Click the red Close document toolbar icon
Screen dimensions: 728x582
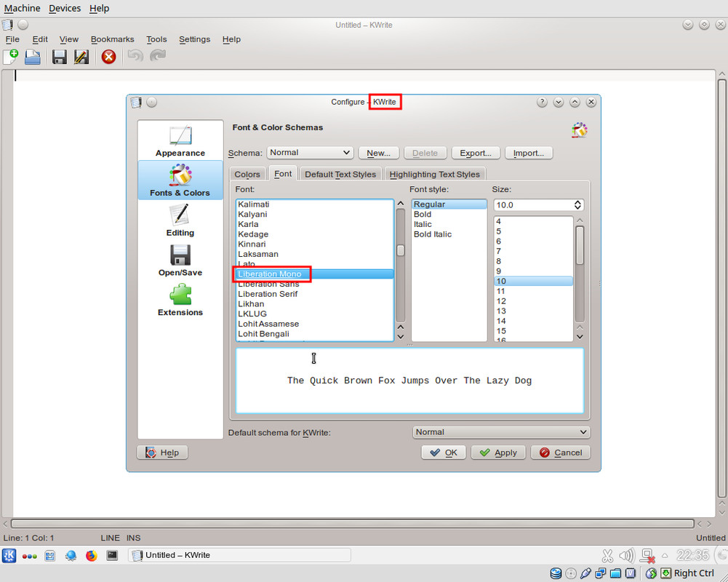pos(108,57)
